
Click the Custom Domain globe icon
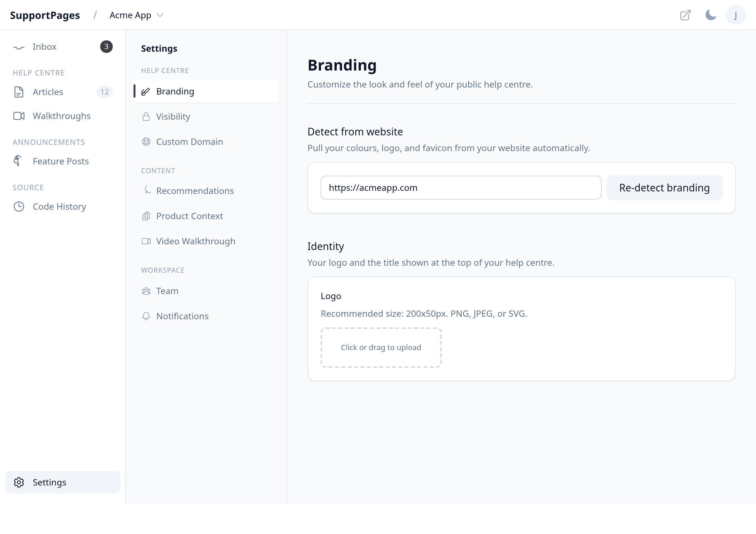coord(146,142)
